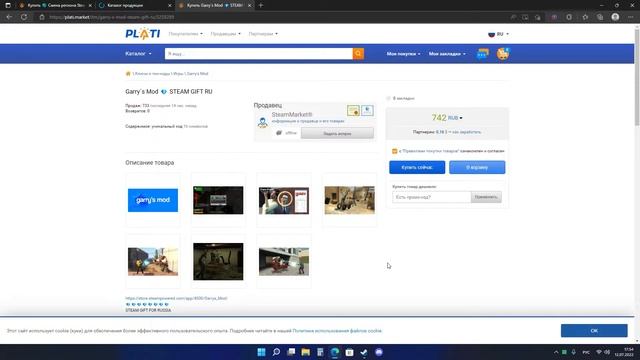Reload the page with refresh icon
Screen dimensions: 640x360
tap(24, 17)
